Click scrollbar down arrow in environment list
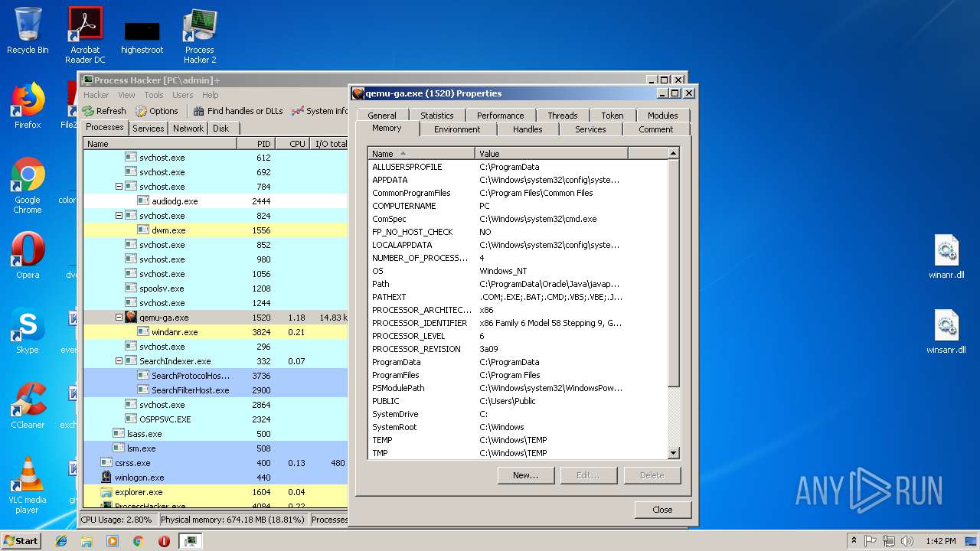Image resolution: width=980 pixels, height=551 pixels. click(x=674, y=453)
